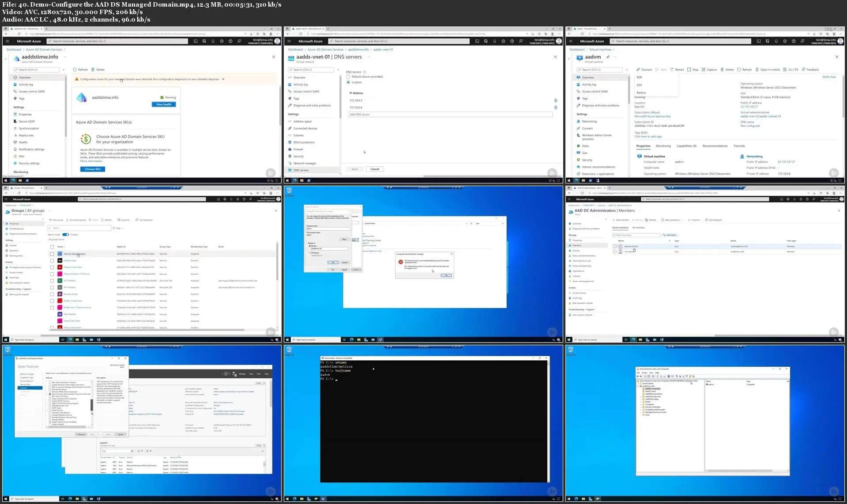Click Feedback in the aadvm command bar
The image size is (847, 504).
point(810,70)
